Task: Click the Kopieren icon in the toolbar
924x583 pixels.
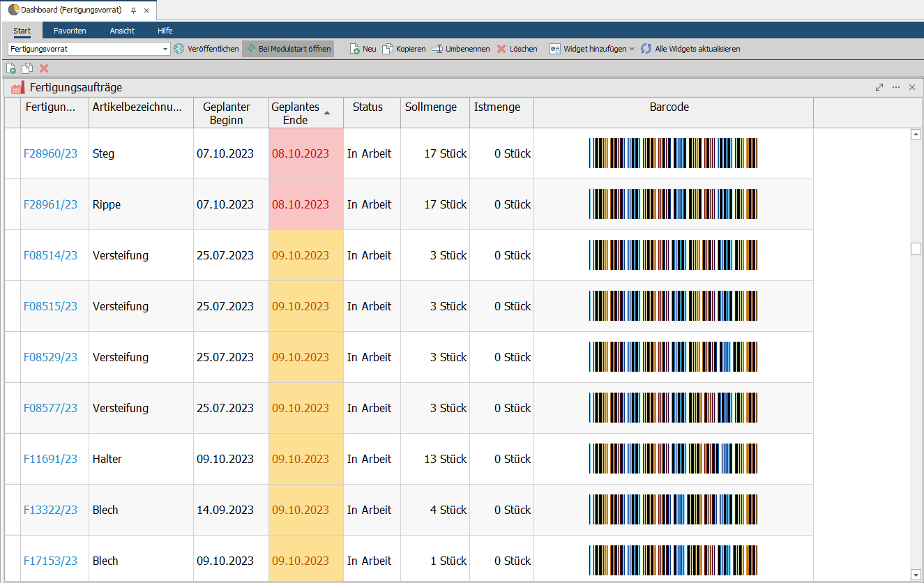Action: 388,49
